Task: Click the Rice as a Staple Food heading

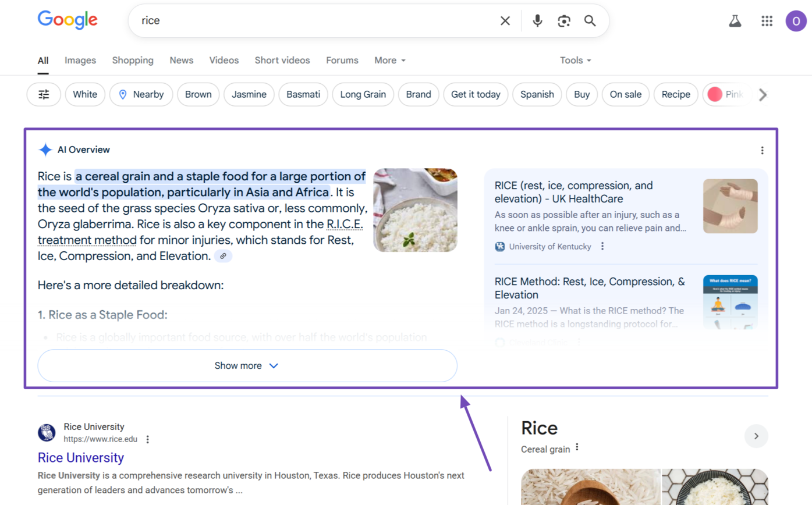Action: click(x=102, y=315)
